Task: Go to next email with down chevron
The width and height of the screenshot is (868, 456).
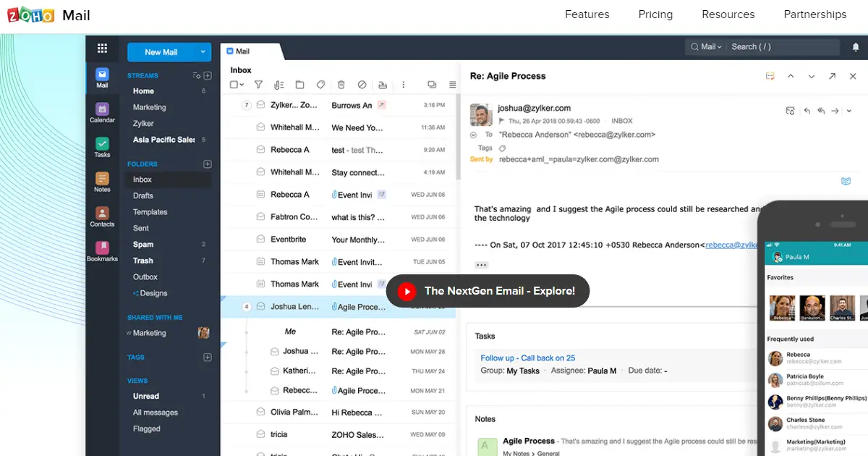Action: 812,76
